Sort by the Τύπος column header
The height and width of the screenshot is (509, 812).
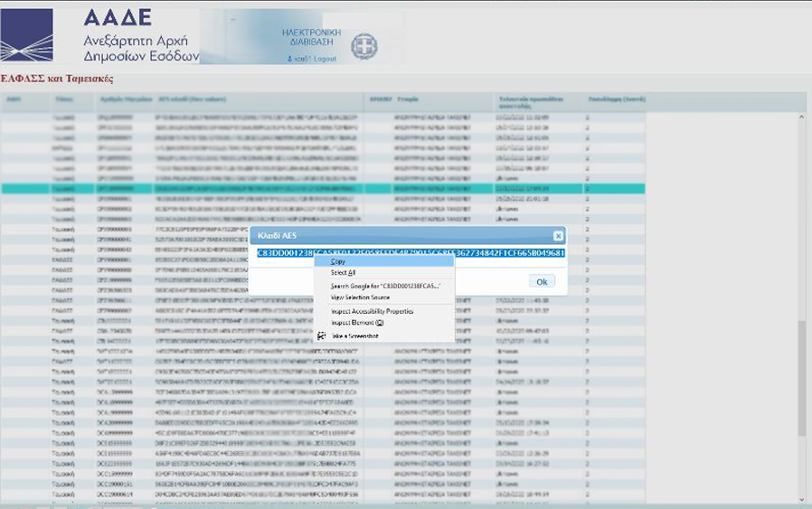pyautogui.click(x=63, y=99)
